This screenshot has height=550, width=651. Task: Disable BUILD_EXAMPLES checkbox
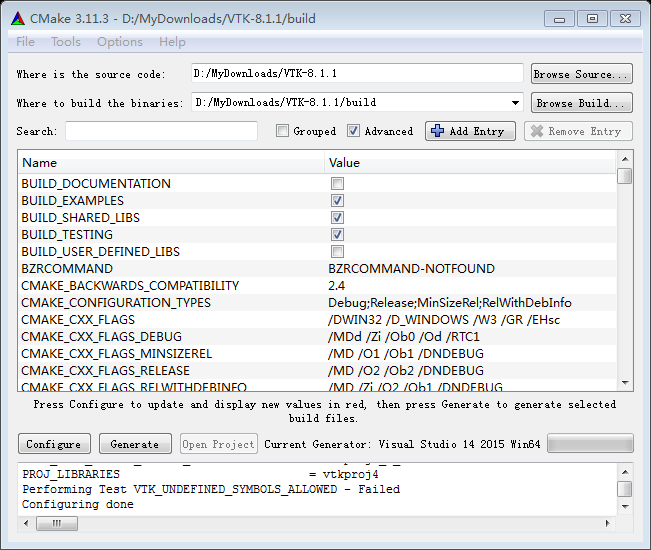click(x=337, y=200)
